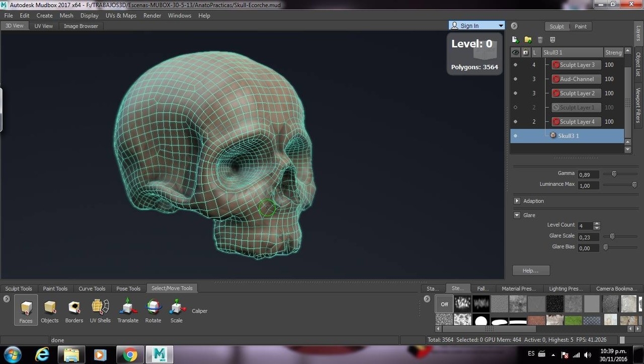Open the Material Presets tab

[x=518, y=288]
